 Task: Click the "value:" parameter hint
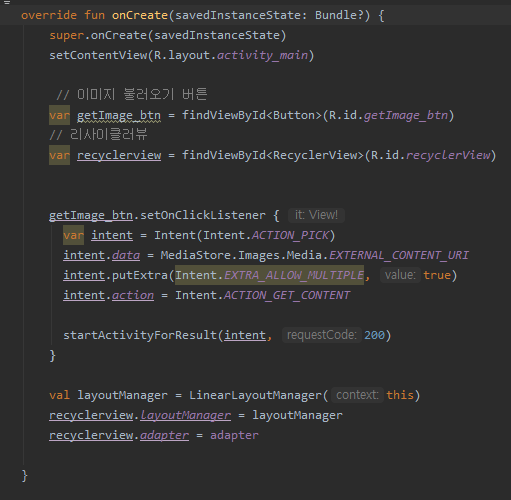(400, 275)
